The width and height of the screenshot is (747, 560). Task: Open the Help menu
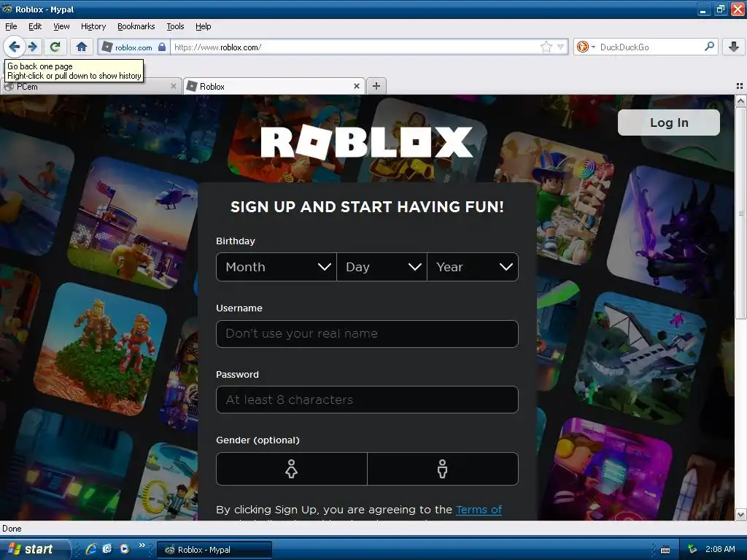204,26
